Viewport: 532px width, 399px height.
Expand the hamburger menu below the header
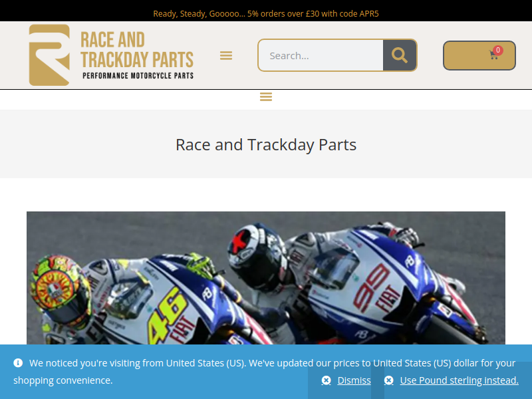tap(266, 96)
